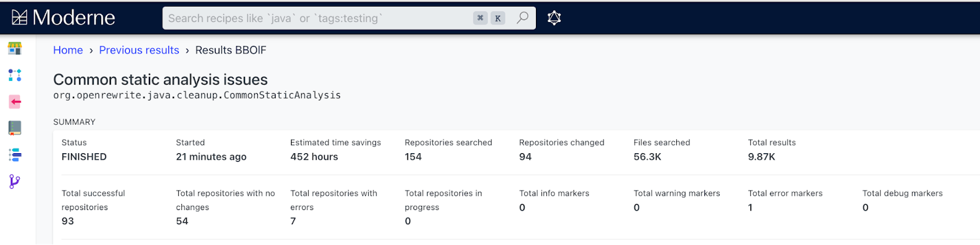Go to Home breadcrumb

click(68, 50)
